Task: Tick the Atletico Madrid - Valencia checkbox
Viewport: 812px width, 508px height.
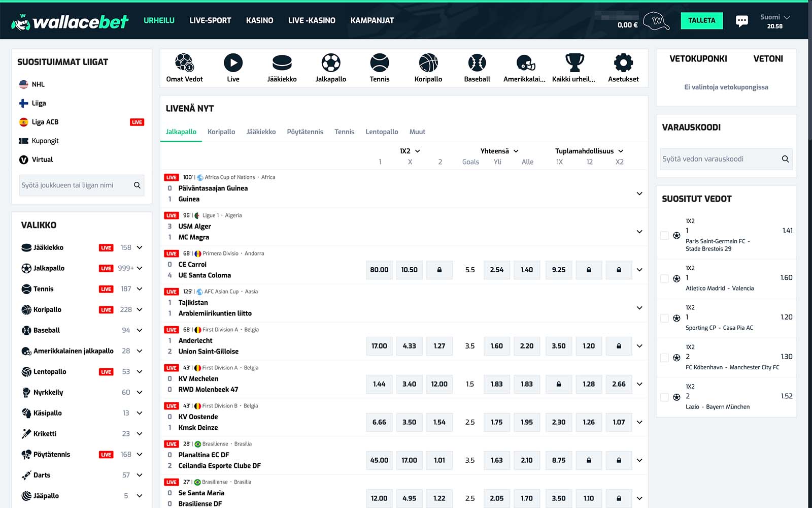Action: [664, 278]
